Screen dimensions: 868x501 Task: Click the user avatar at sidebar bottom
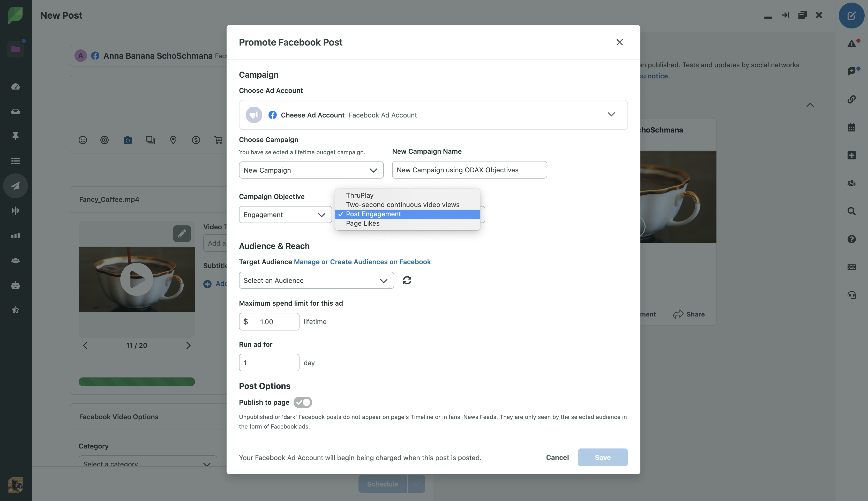(x=16, y=485)
